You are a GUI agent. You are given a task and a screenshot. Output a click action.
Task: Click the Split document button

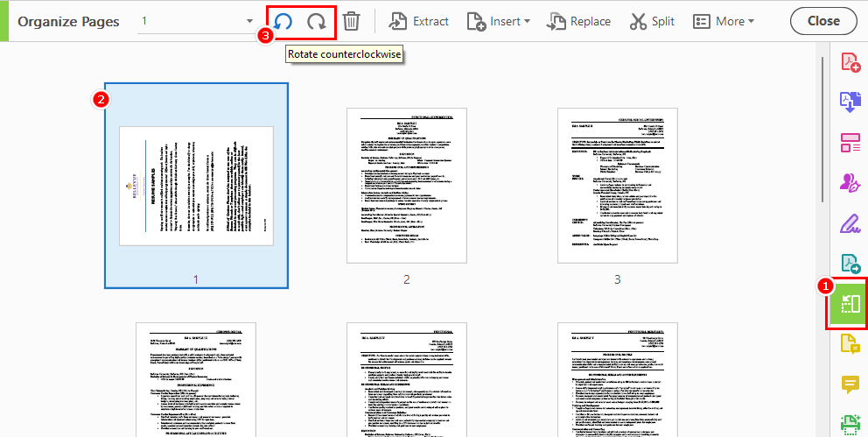(x=652, y=22)
